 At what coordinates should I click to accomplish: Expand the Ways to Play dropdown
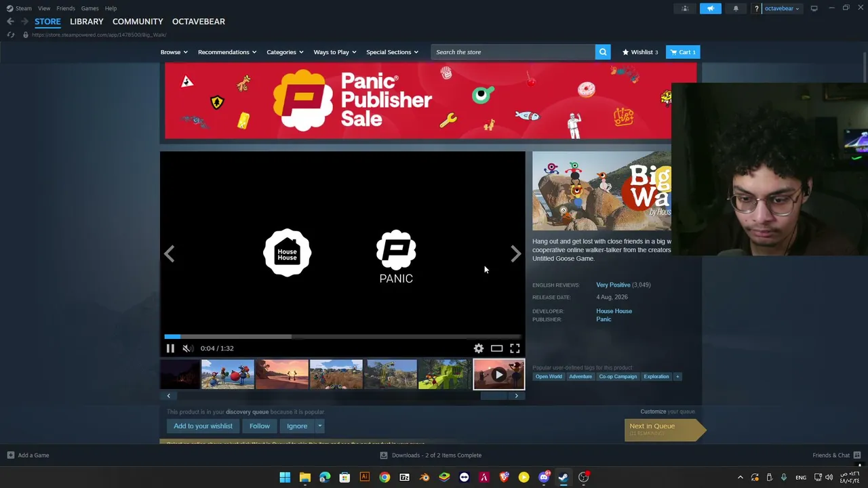pyautogui.click(x=335, y=52)
